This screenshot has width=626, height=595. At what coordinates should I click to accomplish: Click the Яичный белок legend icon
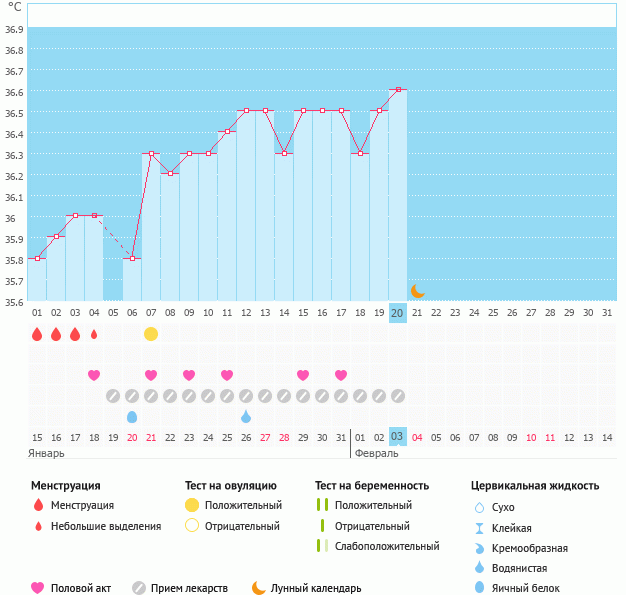480,588
